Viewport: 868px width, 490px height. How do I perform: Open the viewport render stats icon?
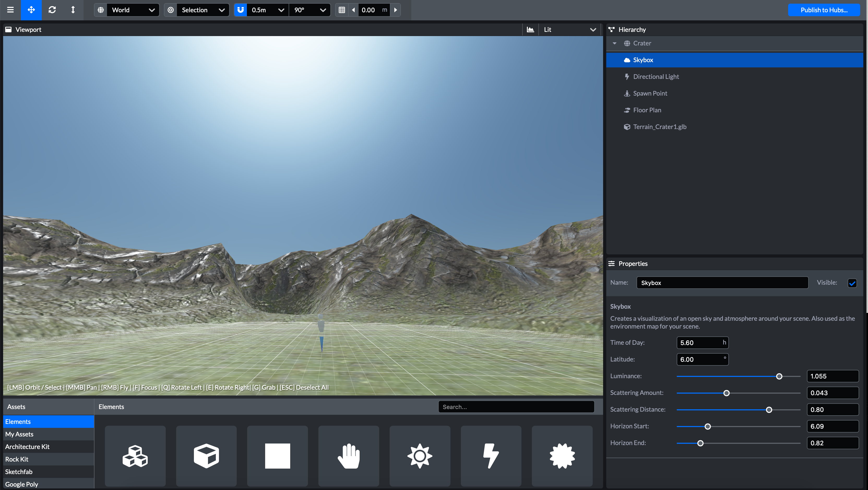pyautogui.click(x=530, y=29)
